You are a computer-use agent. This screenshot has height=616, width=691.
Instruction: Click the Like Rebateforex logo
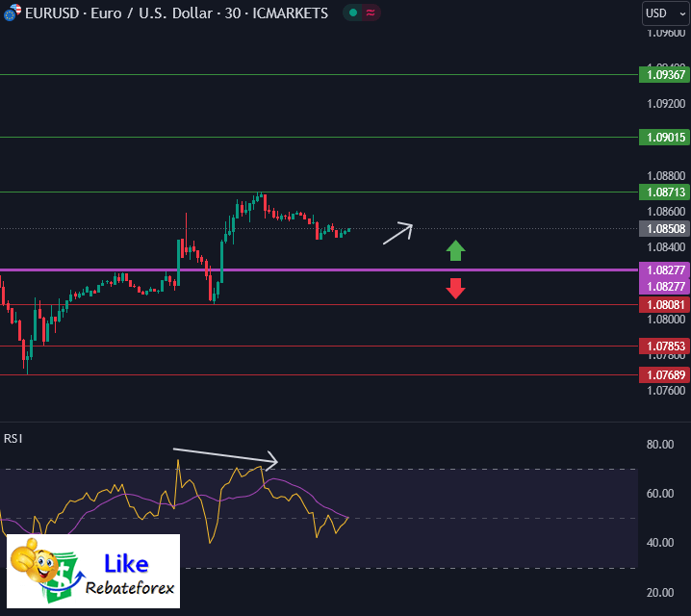[x=93, y=573]
